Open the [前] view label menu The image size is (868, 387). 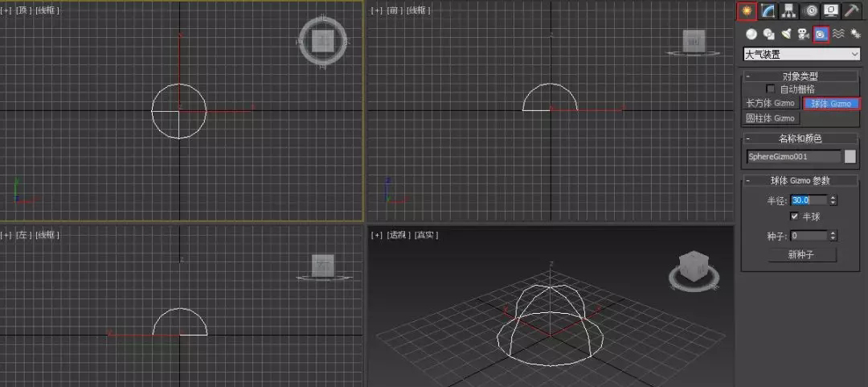point(394,10)
